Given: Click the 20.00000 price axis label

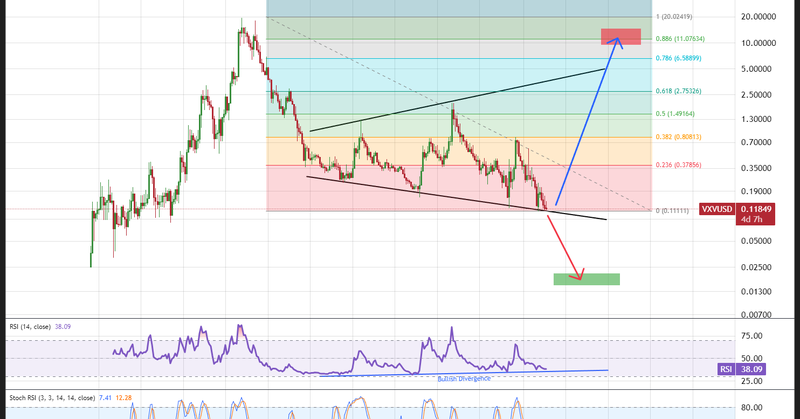Looking at the screenshot, I should coord(758,17).
